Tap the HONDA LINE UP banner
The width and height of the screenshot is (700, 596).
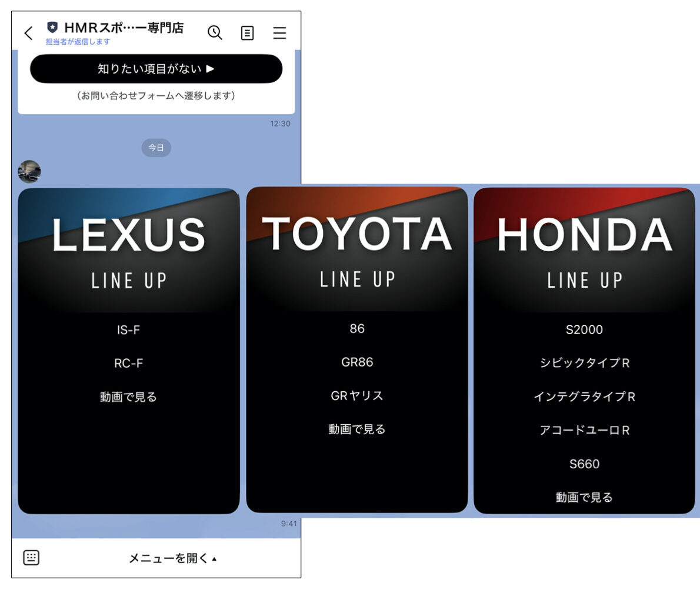(x=584, y=250)
